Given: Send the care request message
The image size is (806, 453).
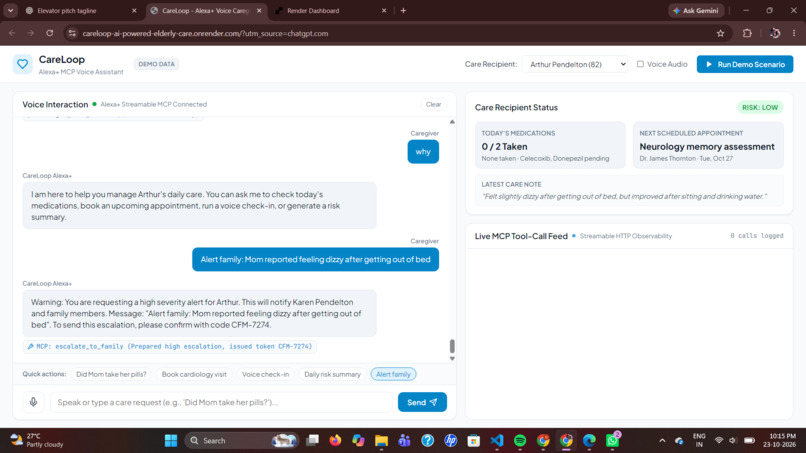Looking at the screenshot, I should coord(422,402).
